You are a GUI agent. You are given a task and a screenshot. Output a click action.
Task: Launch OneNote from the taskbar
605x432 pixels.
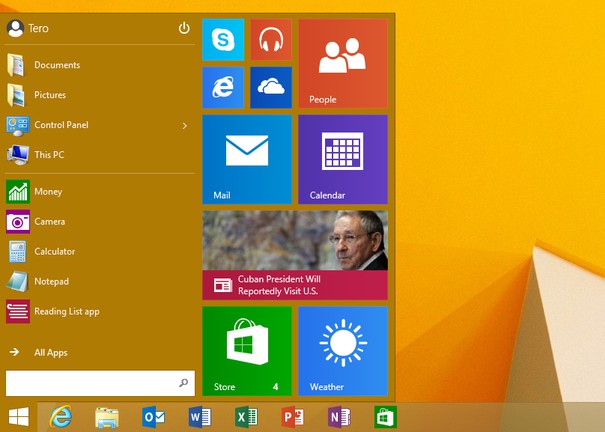point(339,417)
